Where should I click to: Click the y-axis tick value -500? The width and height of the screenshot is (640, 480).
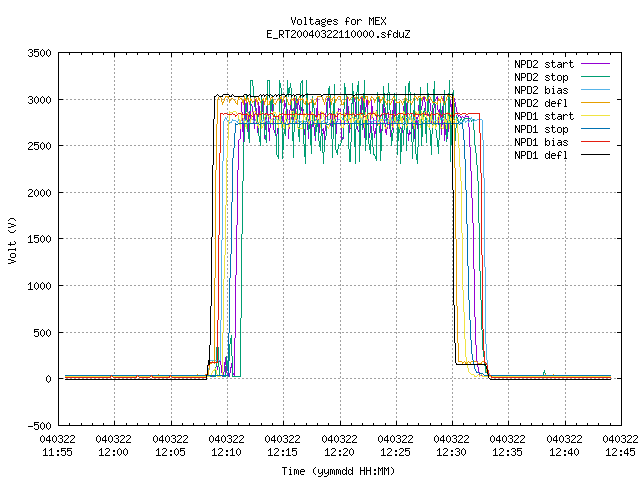coord(40,426)
